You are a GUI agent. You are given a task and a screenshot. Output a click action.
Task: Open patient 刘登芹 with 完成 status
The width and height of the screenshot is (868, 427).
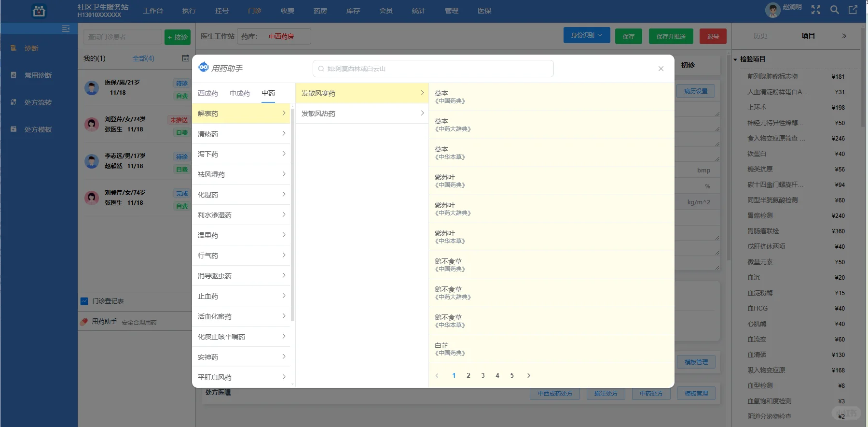pyautogui.click(x=137, y=198)
